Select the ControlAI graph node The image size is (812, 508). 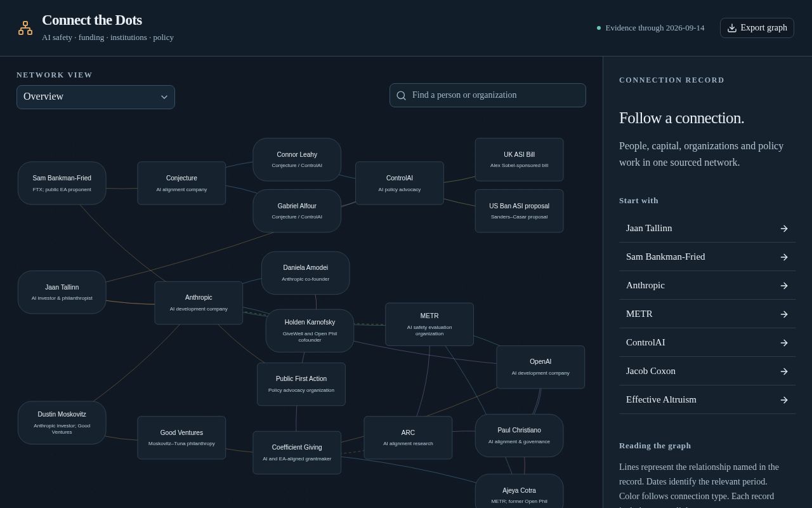(400, 183)
